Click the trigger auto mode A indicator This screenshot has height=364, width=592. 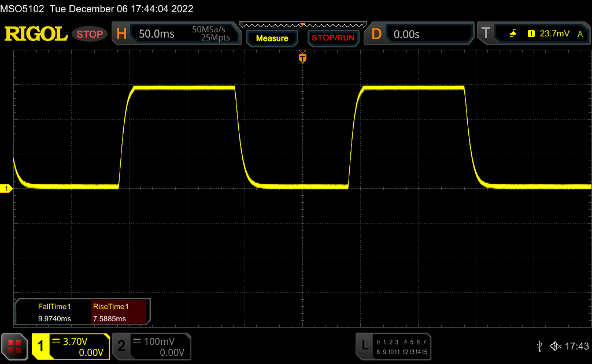[580, 34]
